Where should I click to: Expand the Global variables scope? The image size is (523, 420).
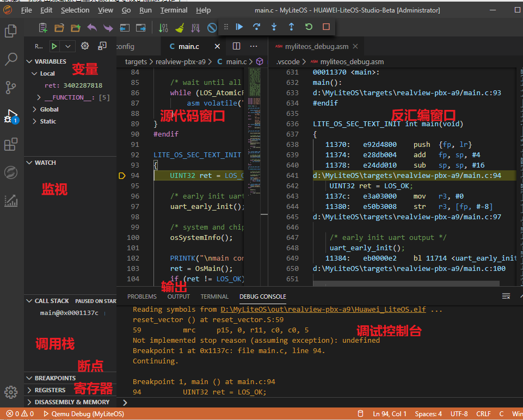click(49, 109)
